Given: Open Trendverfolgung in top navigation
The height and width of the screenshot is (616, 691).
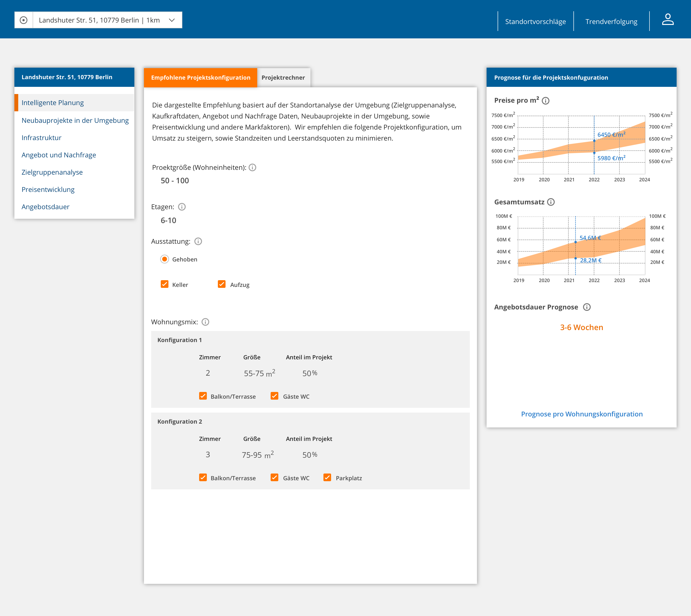Looking at the screenshot, I should [x=611, y=22].
